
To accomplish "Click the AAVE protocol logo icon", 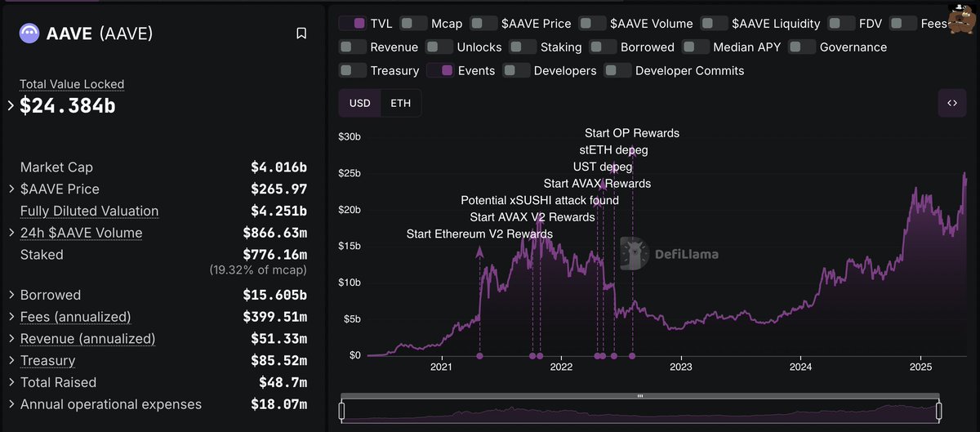I will [30, 33].
